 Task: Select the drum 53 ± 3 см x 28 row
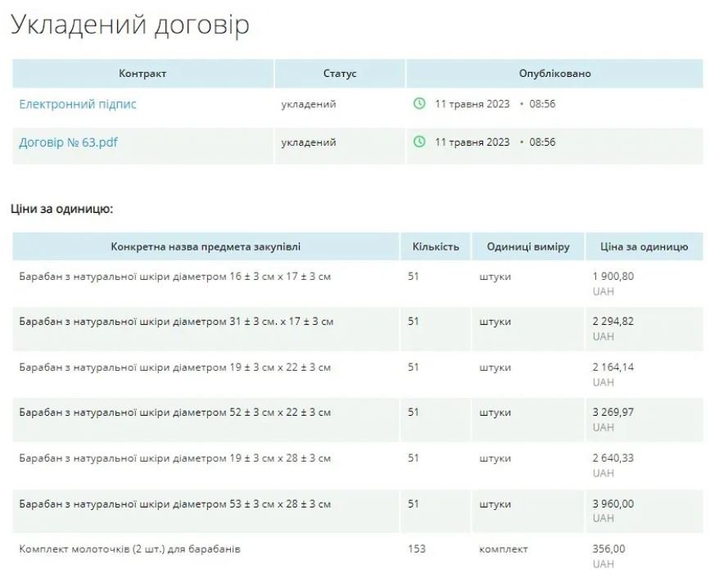pos(174,504)
